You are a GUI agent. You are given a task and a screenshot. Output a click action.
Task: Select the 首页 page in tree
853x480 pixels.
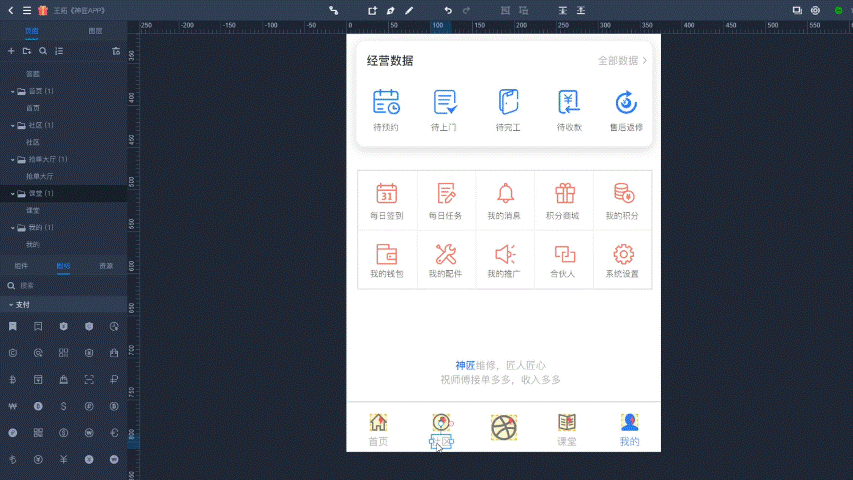click(x=33, y=108)
